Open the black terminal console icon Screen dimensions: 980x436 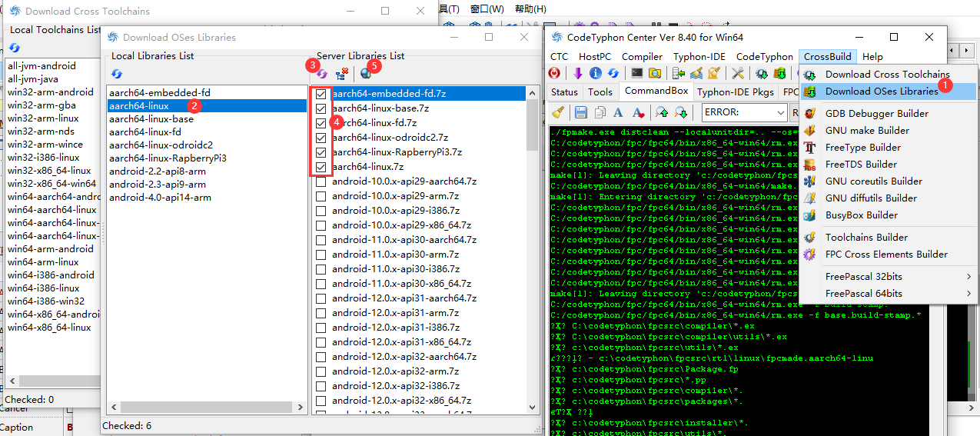tap(636, 73)
